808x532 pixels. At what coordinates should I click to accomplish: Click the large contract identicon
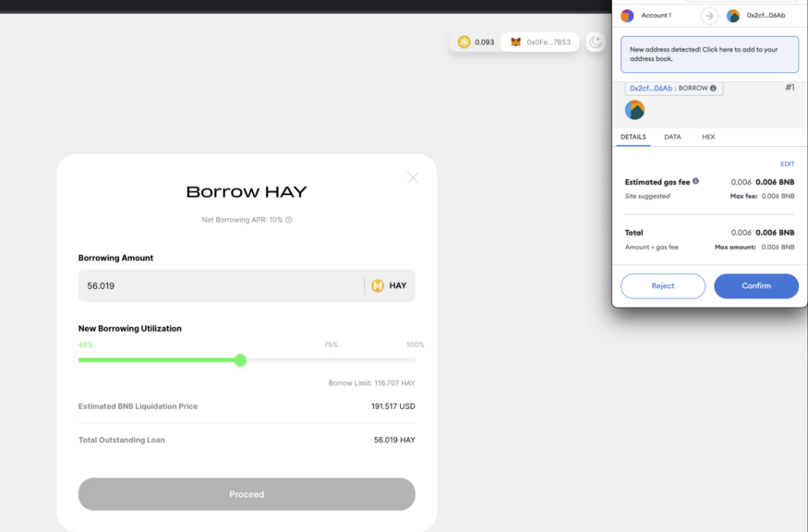[635, 110]
